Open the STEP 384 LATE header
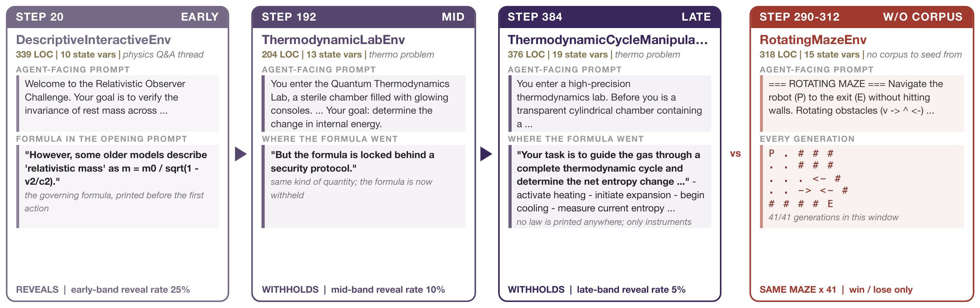980x308 pixels. click(610, 17)
